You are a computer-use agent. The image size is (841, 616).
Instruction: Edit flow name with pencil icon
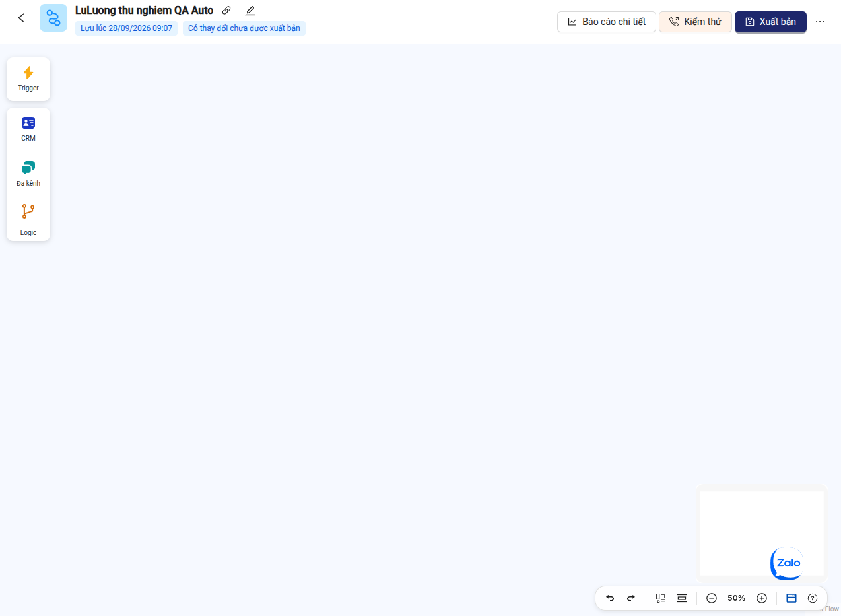point(250,11)
